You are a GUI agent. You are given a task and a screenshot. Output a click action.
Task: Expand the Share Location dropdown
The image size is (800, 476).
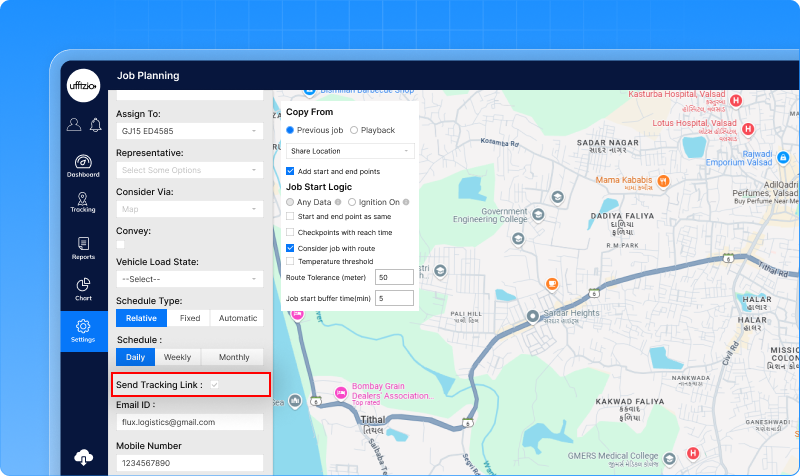[x=350, y=151]
